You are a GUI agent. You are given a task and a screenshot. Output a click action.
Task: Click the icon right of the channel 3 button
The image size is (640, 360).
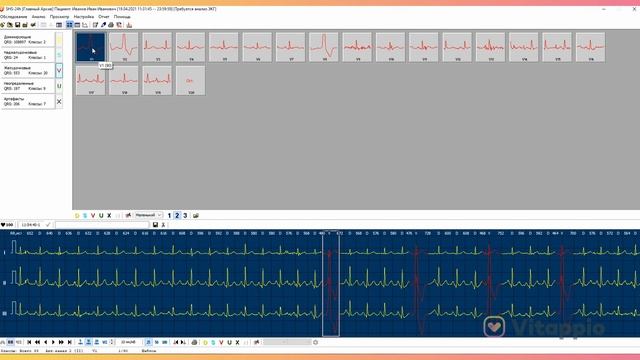click(x=196, y=216)
